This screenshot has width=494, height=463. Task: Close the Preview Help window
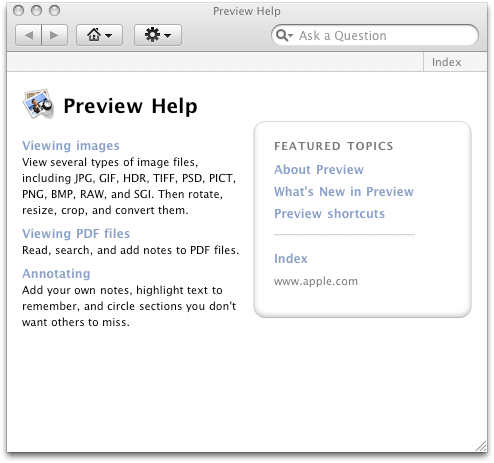(19, 11)
